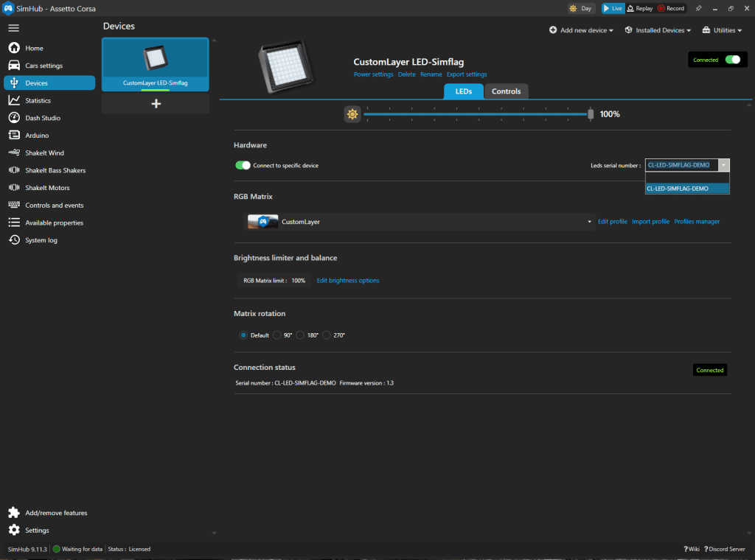
Task: Switch to the Controls tab
Action: click(x=506, y=91)
